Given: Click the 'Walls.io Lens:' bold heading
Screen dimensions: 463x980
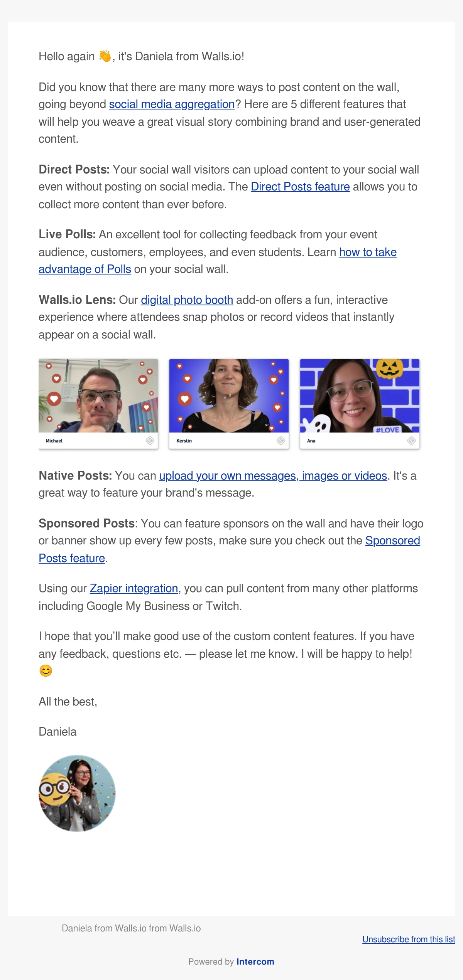Looking at the screenshot, I should 77,300.
